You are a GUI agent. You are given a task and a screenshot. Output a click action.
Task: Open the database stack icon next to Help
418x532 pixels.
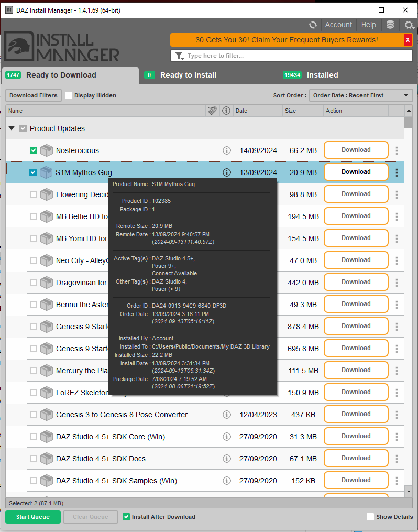point(390,25)
